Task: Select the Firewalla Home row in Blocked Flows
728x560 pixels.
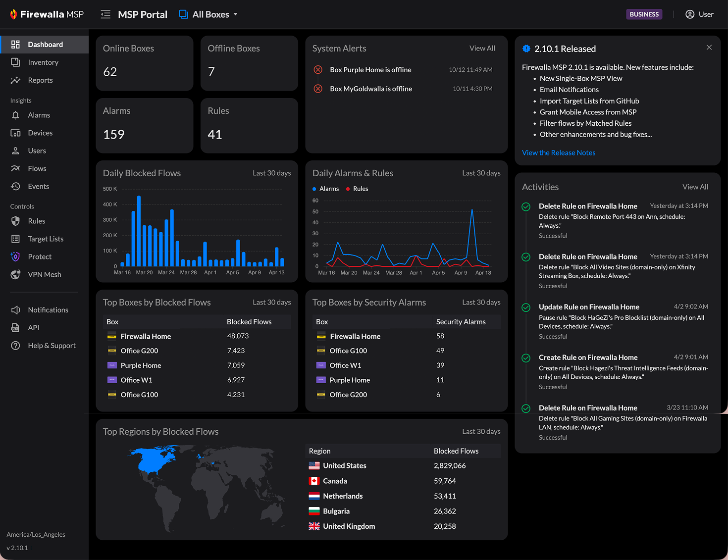Action: click(x=146, y=336)
